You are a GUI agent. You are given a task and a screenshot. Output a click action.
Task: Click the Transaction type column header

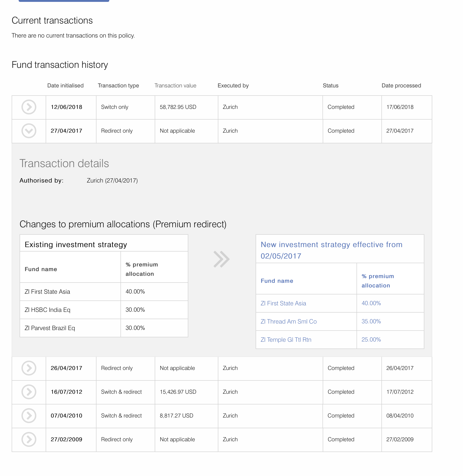[118, 86]
